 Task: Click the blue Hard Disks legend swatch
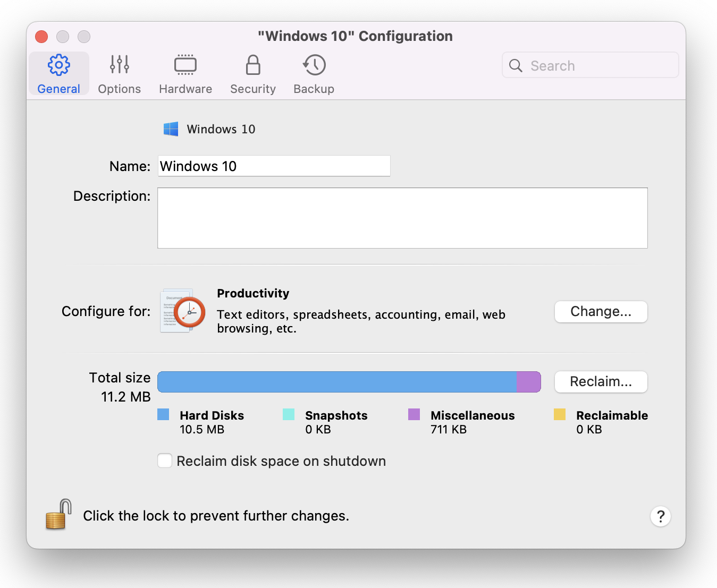pos(163,414)
